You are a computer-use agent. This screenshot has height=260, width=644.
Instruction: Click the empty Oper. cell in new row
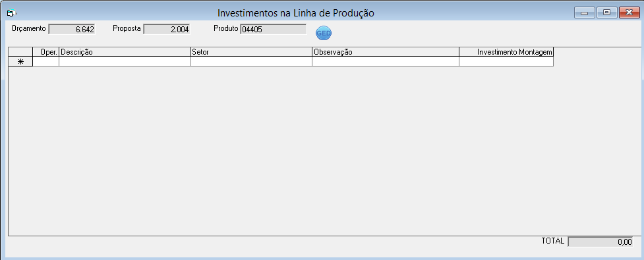point(46,61)
